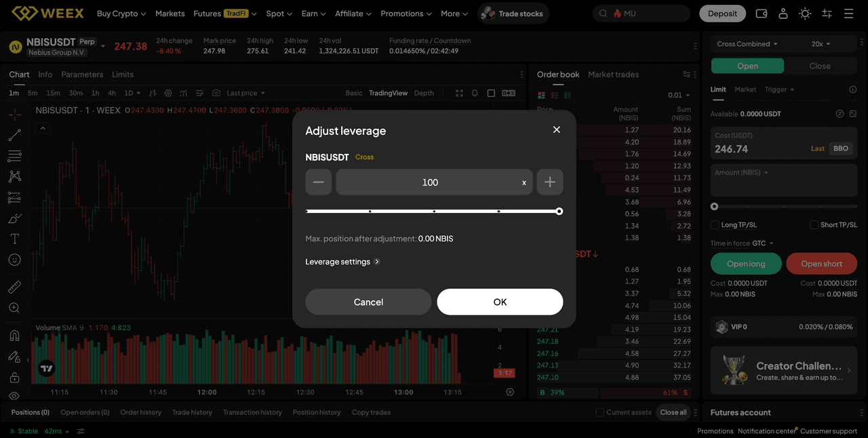
Task: Cancel the Adjust leverage dialog
Action: pos(368,302)
